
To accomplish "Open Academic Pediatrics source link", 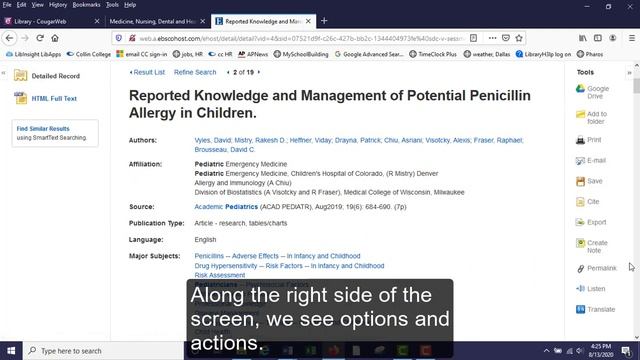I will point(226,207).
